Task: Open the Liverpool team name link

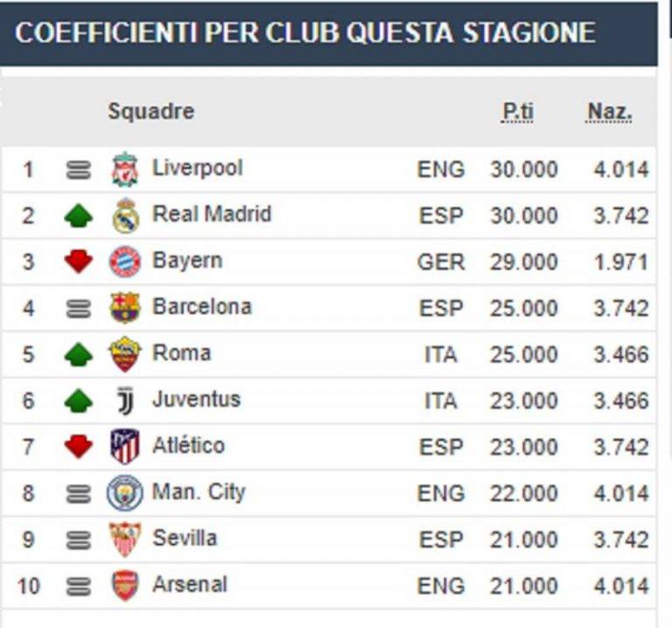Action: point(198,168)
